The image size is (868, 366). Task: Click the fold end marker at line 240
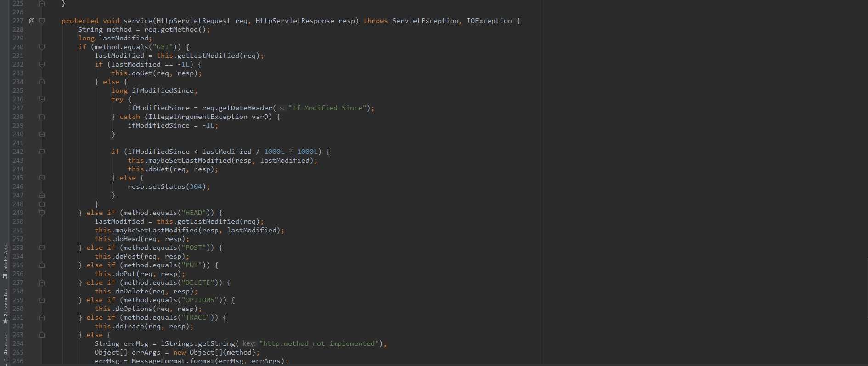42,134
